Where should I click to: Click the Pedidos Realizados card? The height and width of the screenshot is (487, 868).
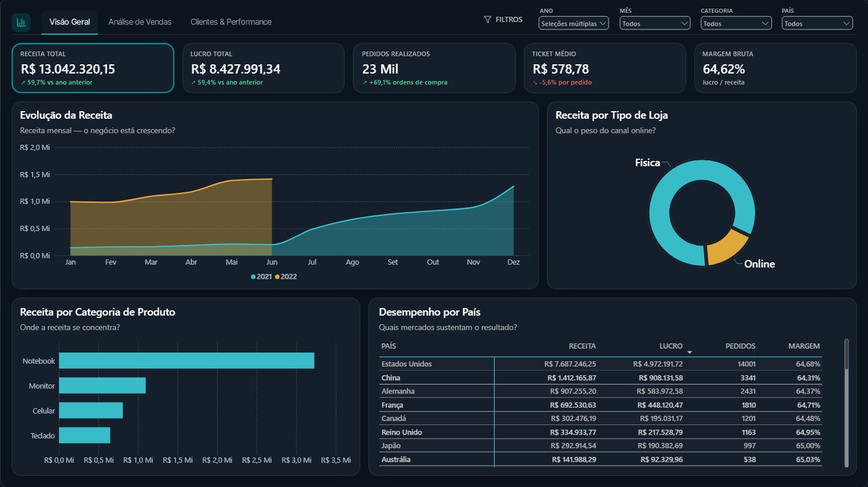click(x=434, y=68)
